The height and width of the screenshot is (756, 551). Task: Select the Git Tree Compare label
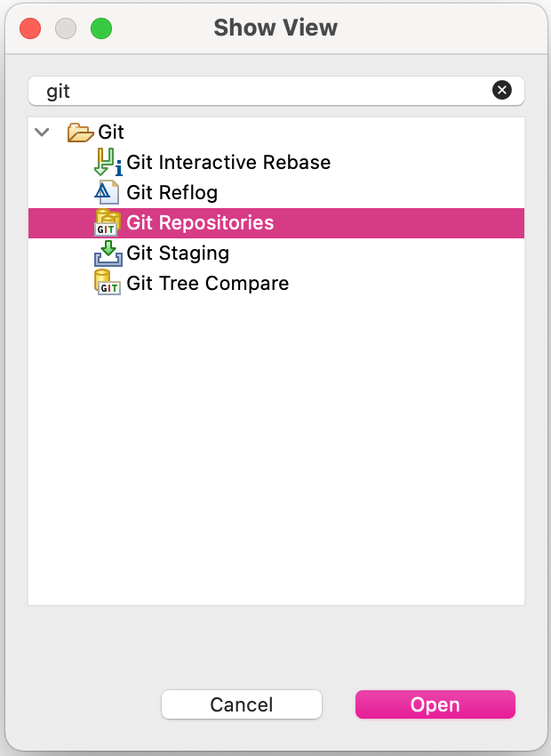[x=208, y=284]
